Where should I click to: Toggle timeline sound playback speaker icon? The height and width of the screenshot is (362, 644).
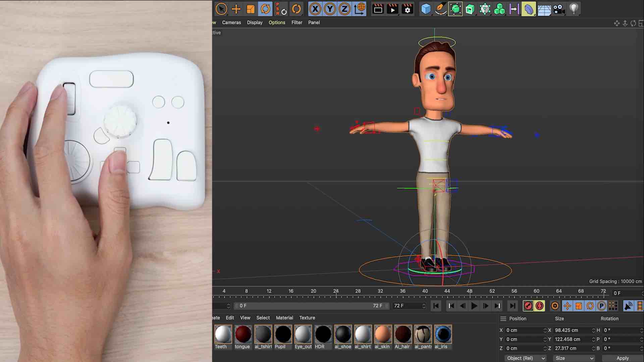pos(628,306)
